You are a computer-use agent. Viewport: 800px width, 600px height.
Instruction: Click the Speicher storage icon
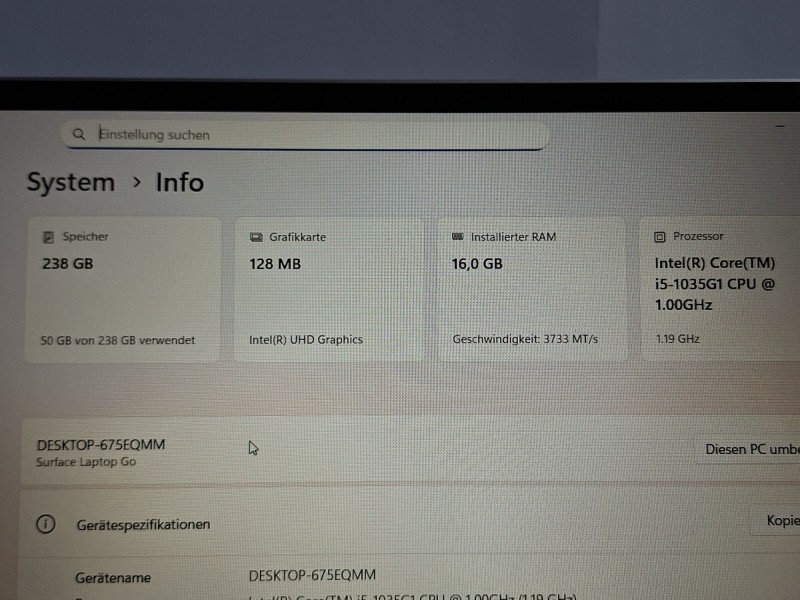[48, 238]
